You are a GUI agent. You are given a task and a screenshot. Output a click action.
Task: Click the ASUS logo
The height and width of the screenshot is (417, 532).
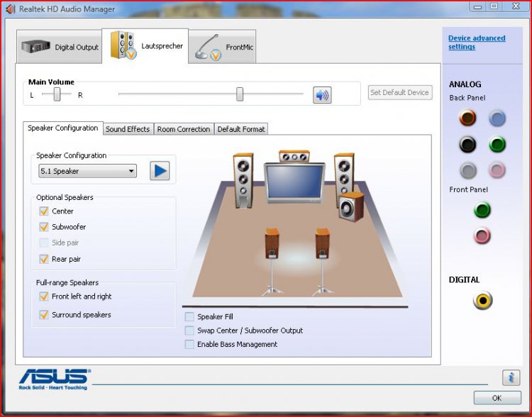(x=55, y=379)
